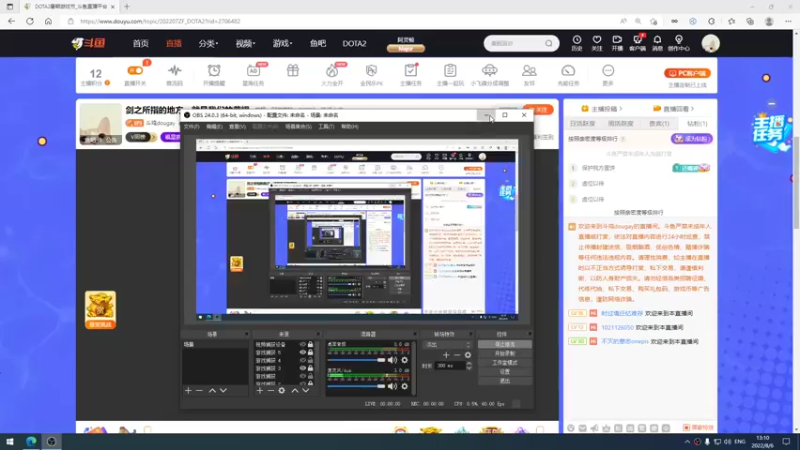800x450 pixels.
Task: Open the 文件 menu in OBS
Action: coord(191,127)
